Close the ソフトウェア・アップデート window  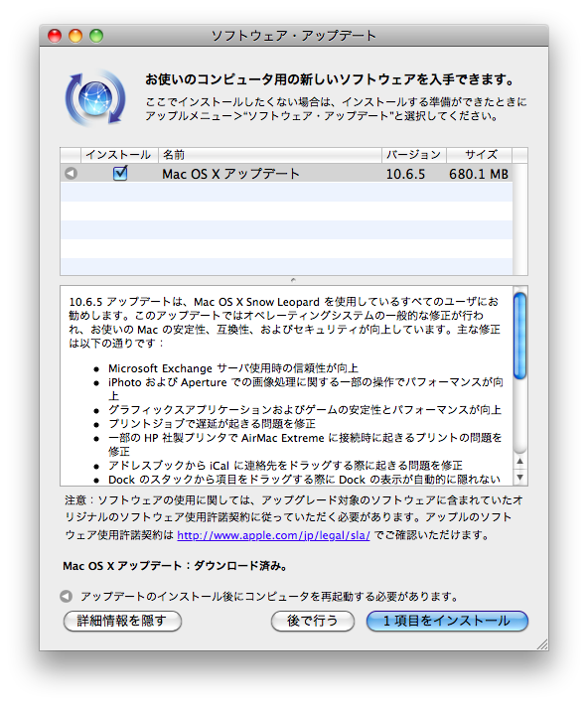point(55,36)
